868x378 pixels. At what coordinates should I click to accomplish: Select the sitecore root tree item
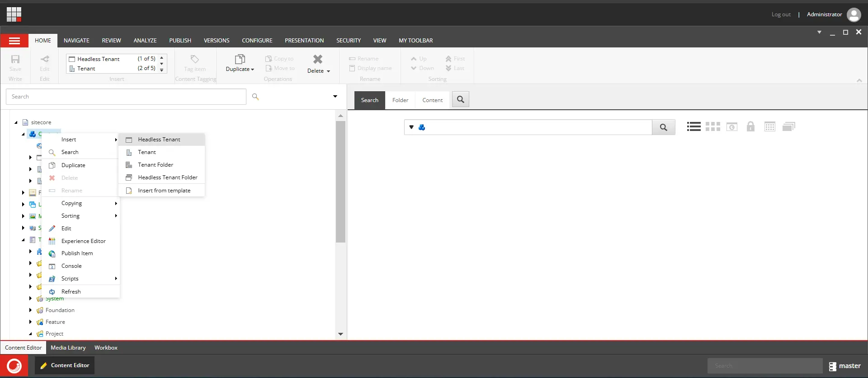(x=41, y=122)
